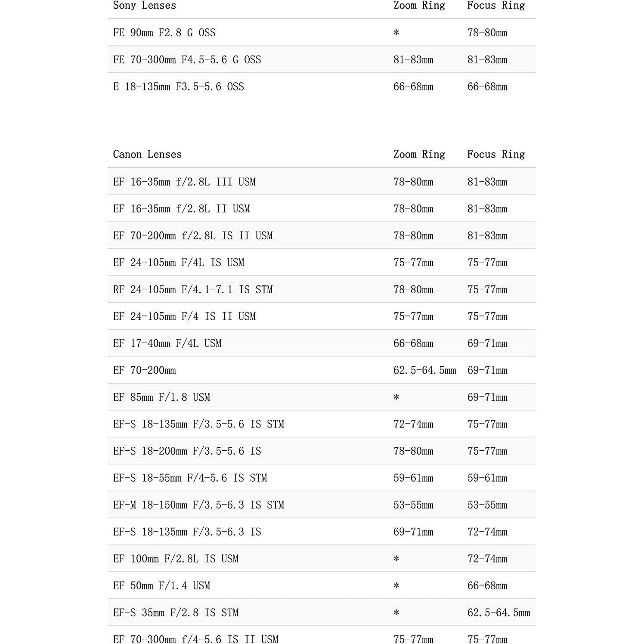Screen dimensions: 644x644
Task: Click the FE 90mm F2.8 G OSS lens name
Action: coord(164,33)
